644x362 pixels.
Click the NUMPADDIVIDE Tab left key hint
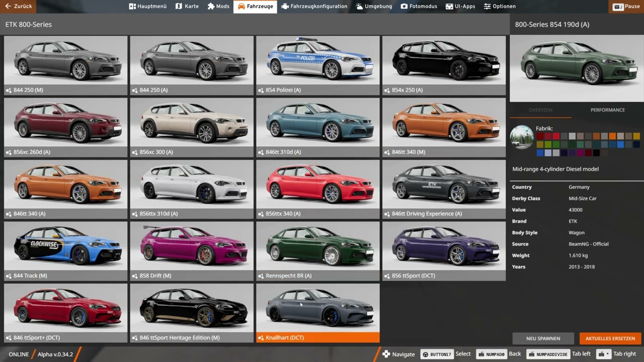tap(548, 354)
